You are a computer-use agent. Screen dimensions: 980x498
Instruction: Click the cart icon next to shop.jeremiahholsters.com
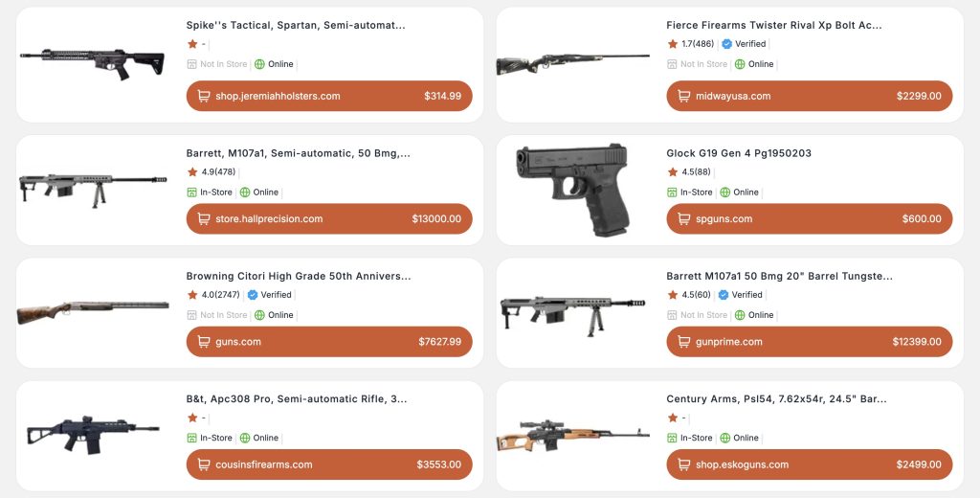[x=203, y=96]
